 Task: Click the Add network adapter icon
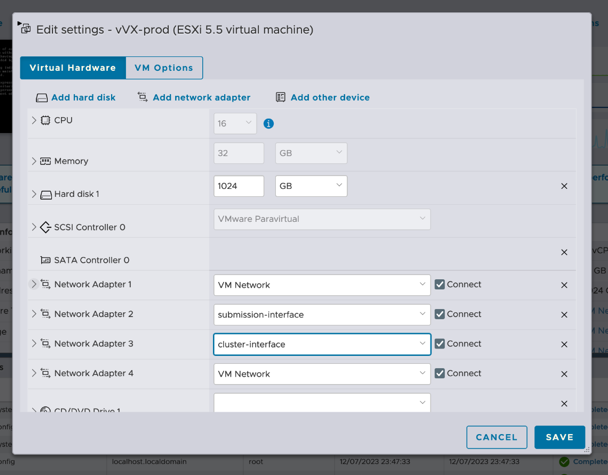[143, 97]
